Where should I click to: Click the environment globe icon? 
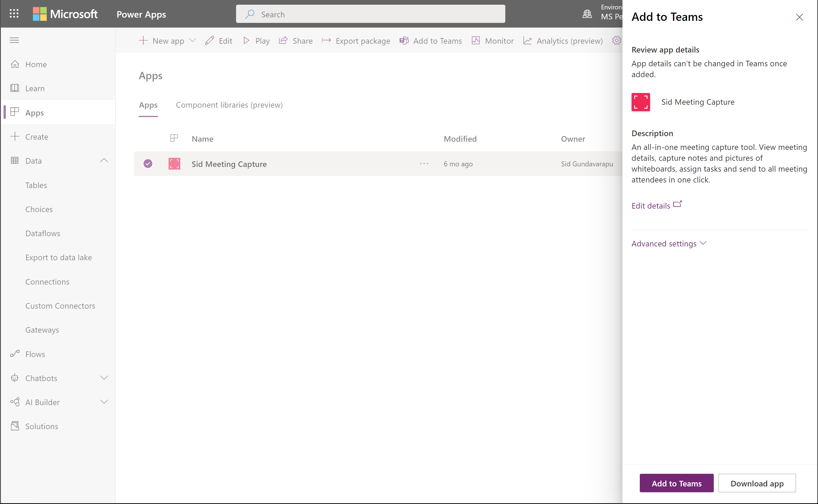tap(587, 14)
